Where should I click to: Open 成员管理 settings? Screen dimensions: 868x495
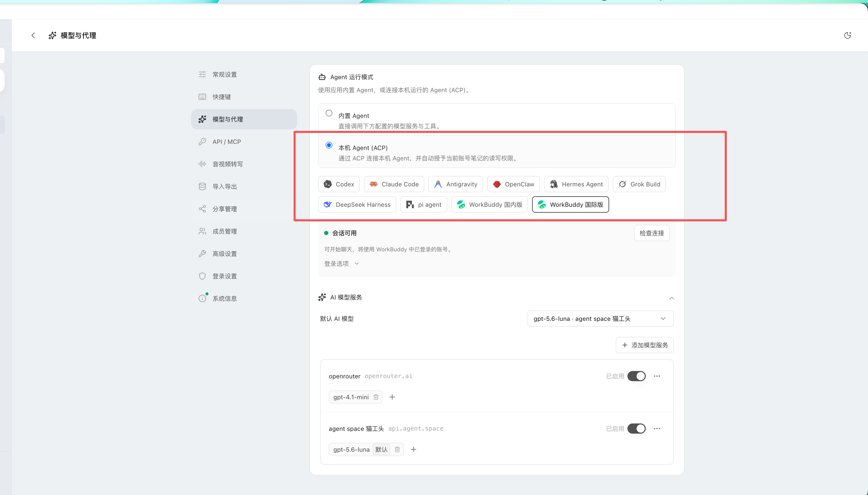(244, 231)
